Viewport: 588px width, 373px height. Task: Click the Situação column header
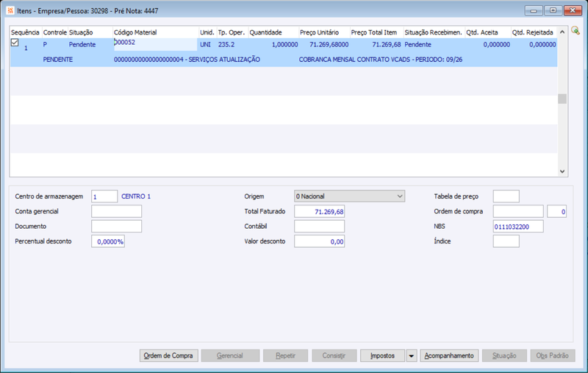click(x=90, y=32)
